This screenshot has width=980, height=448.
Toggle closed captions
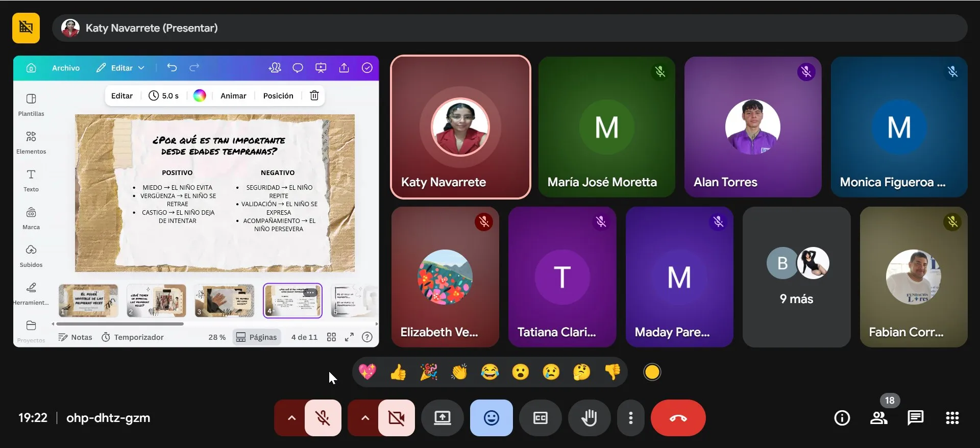point(540,418)
